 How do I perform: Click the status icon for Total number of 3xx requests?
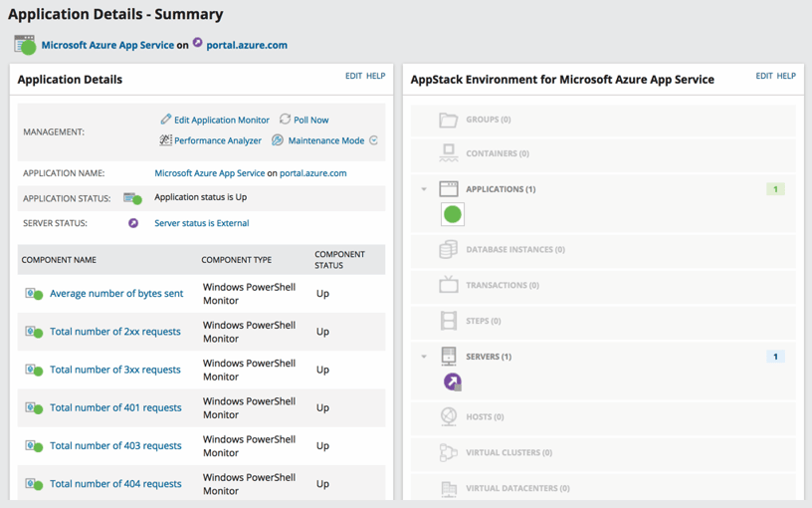pyautogui.click(x=34, y=371)
